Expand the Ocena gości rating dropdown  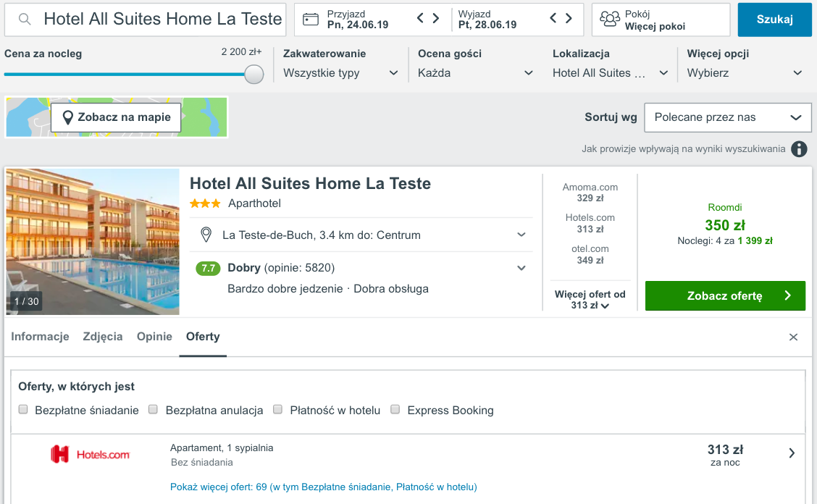point(475,73)
